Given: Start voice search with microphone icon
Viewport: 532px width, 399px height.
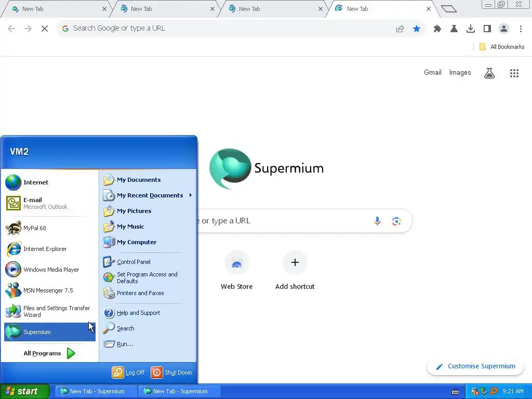Looking at the screenshot, I should [377, 221].
